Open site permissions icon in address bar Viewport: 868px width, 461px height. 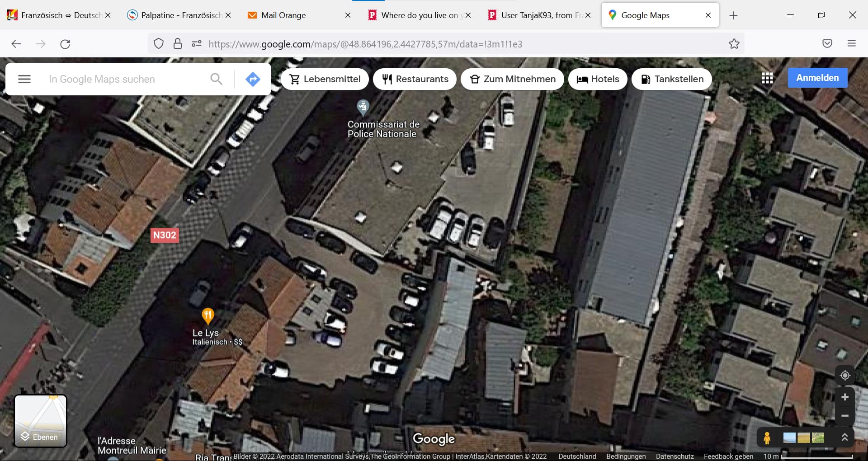[197, 44]
